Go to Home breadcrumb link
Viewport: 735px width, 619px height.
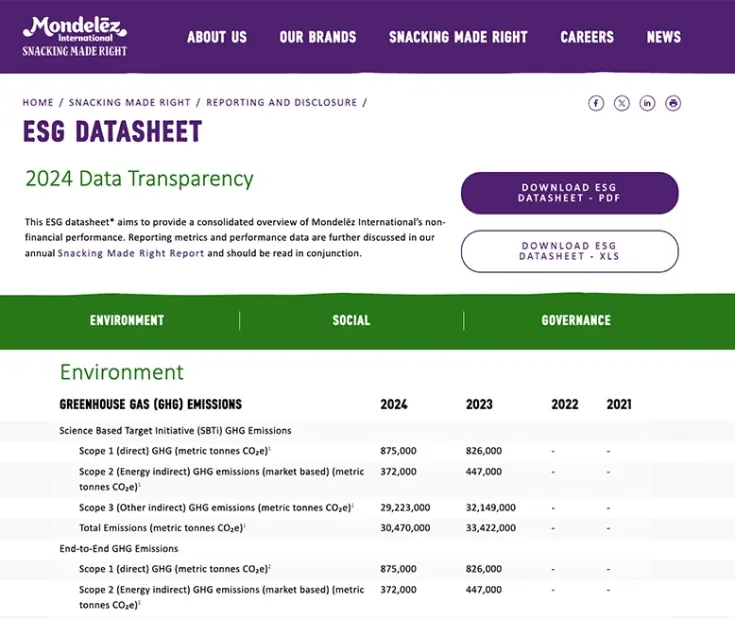coord(38,103)
